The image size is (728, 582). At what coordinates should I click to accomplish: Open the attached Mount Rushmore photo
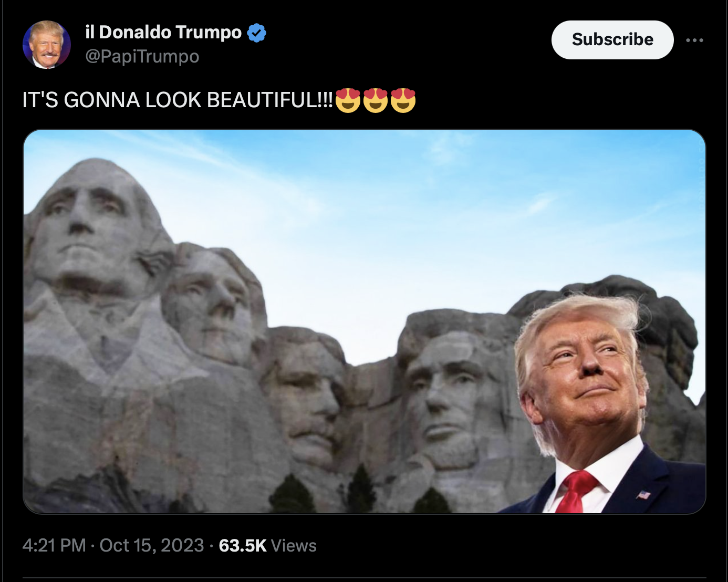tap(365, 321)
